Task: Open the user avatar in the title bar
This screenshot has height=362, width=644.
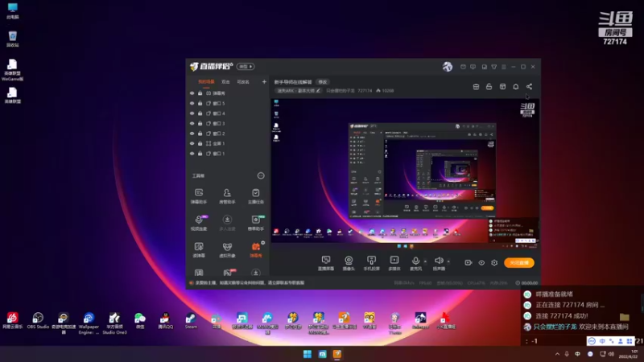Action: pyautogui.click(x=448, y=67)
